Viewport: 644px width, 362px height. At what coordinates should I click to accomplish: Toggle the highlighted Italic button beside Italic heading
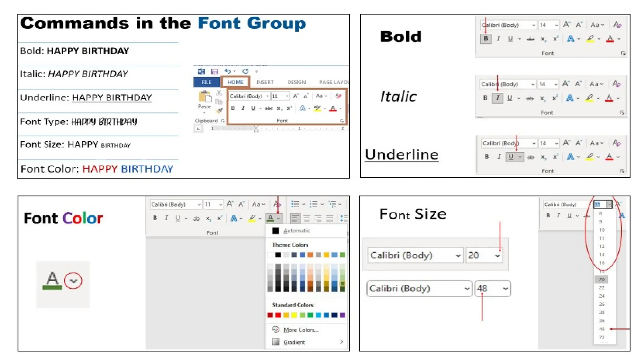click(x=497, y=98)
